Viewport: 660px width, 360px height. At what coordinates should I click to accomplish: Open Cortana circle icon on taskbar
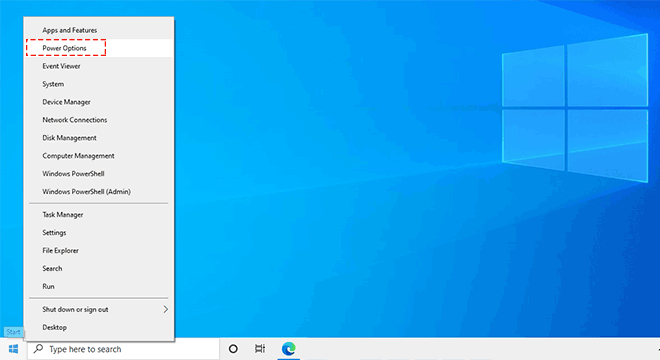point(233,349)
